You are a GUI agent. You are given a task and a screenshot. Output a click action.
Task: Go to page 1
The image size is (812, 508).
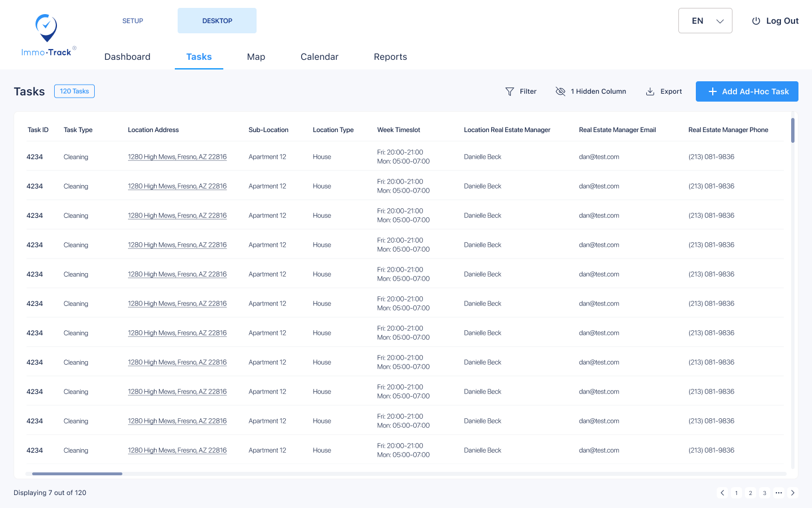[x=736, y=493]
